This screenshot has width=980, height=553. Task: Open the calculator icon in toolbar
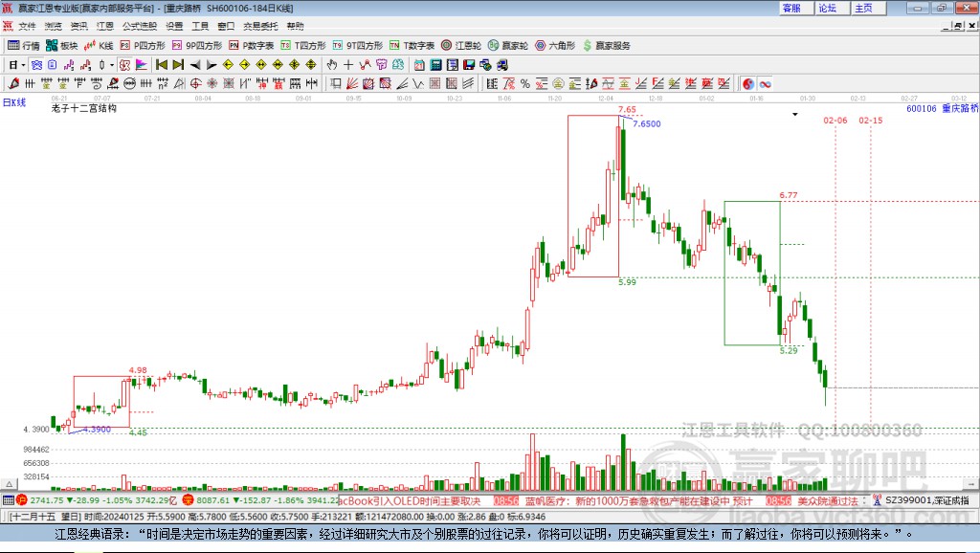[x=435, y=65]
